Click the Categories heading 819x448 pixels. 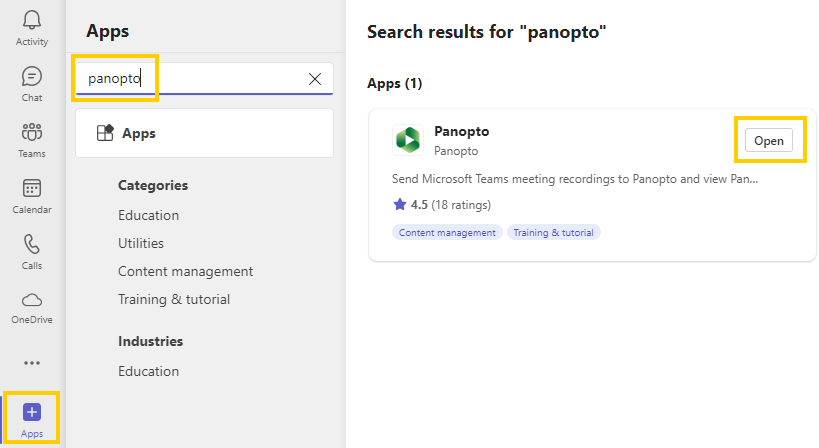(153, 185)
